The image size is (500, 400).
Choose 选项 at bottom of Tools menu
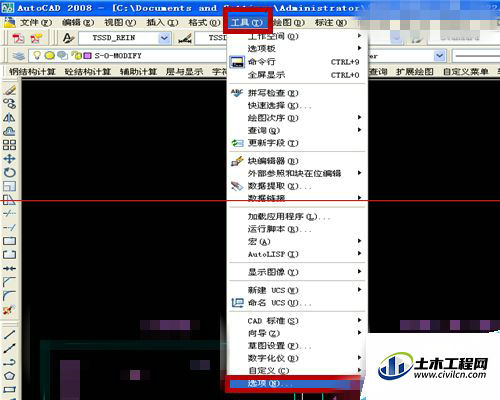(294, 384)
